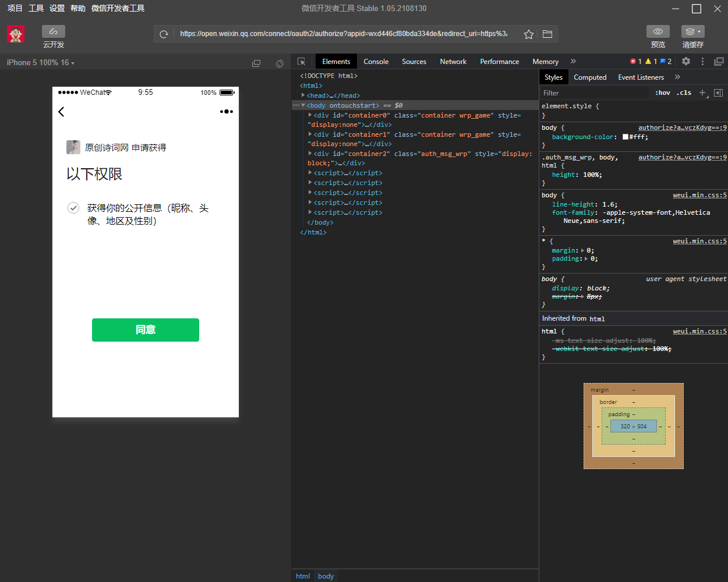Reload the page with the refresh icon
The height and width of the screenshot is (582, 728).
coord(164,34)
